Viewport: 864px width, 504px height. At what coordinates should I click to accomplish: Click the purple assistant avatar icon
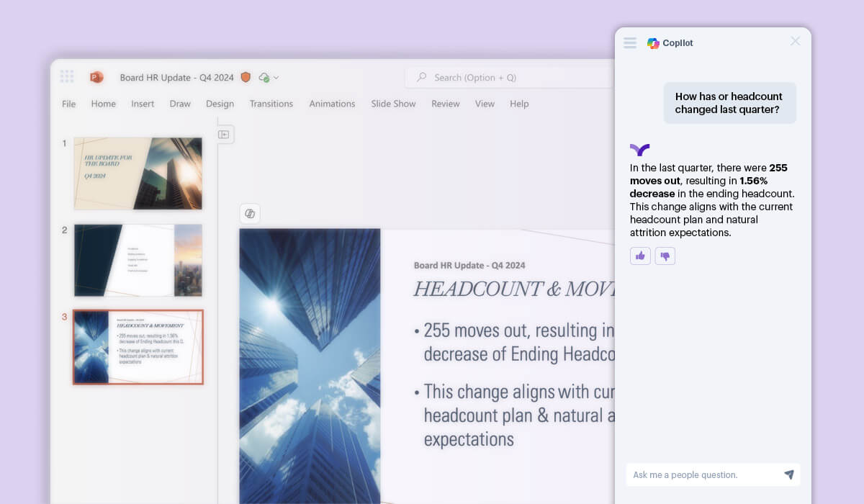(639, 149)
